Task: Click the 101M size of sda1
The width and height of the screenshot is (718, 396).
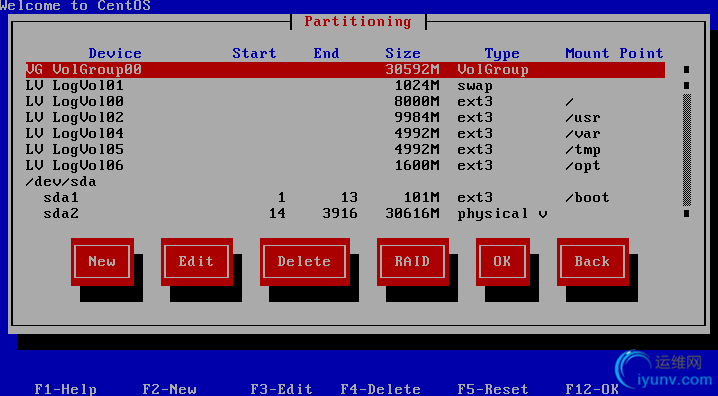Action: coord(422,198)
